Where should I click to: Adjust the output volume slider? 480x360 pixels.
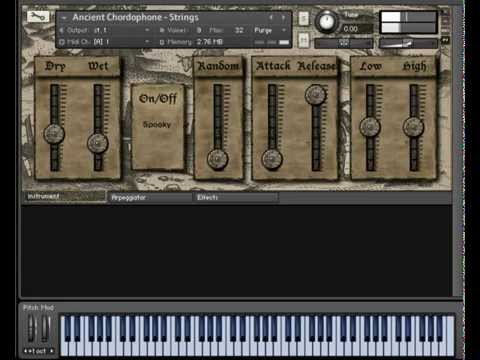coord(408,43)
